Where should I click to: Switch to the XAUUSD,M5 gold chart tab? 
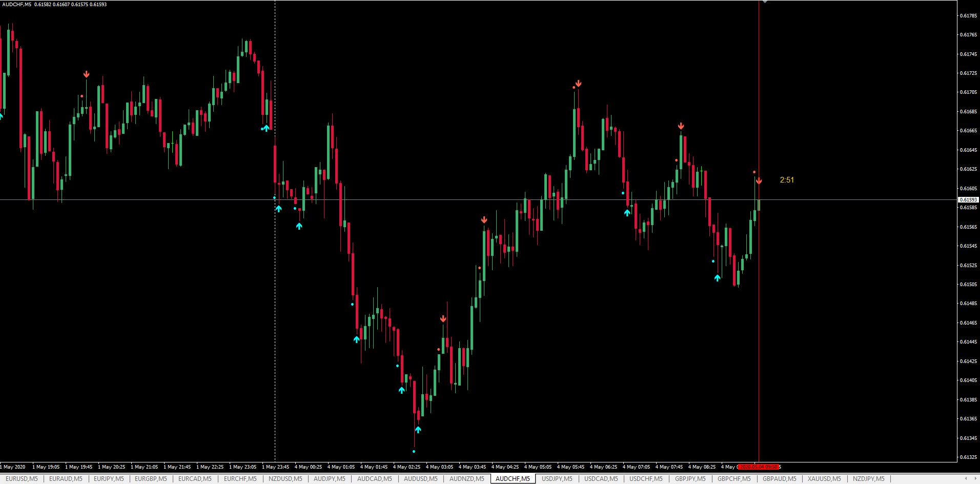click(x=824, y=479)
